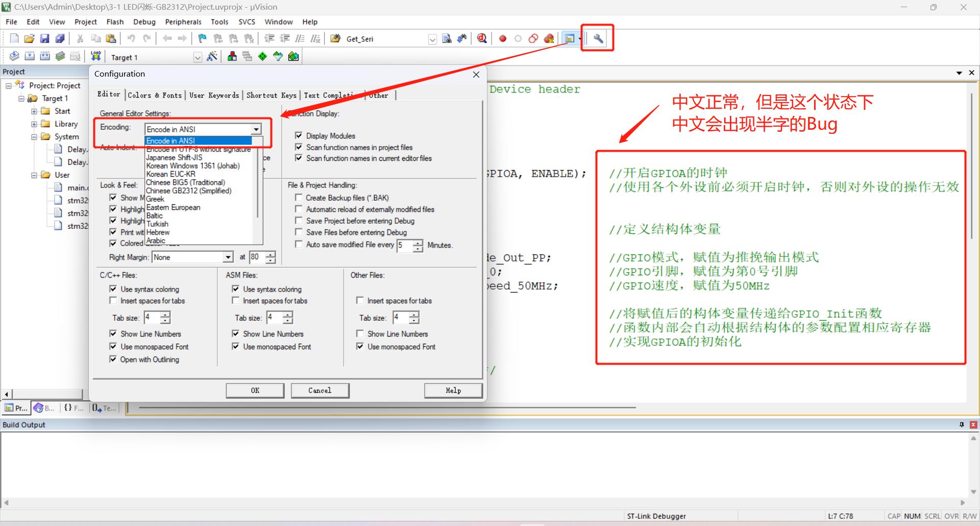Image resolution: width=980 pixels, height=526 pixels.
Task: Open Configuration with the wrench icon
Action: tap(598, 38)
